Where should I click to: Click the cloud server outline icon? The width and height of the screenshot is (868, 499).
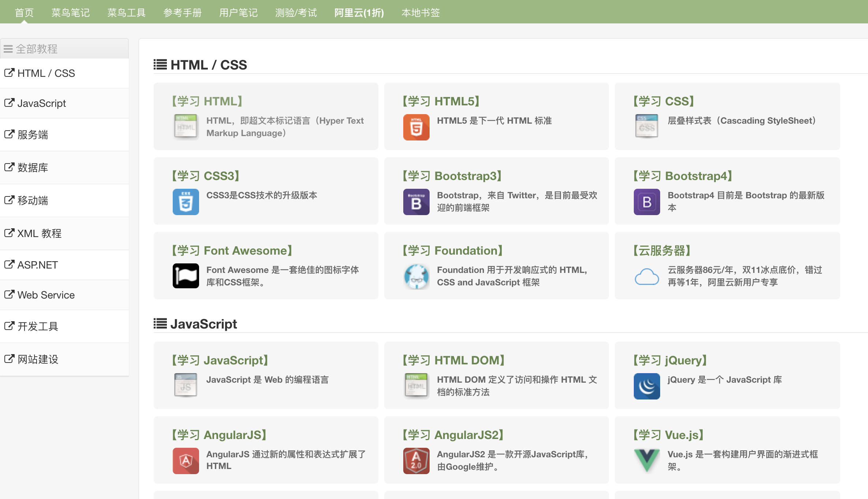[647, 277]
